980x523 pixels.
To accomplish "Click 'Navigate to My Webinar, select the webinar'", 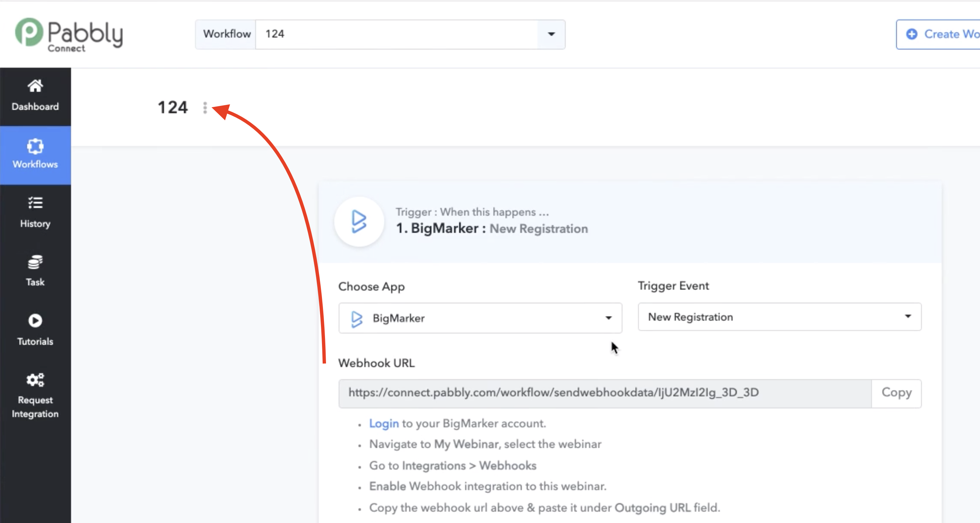I will (485, 444).
